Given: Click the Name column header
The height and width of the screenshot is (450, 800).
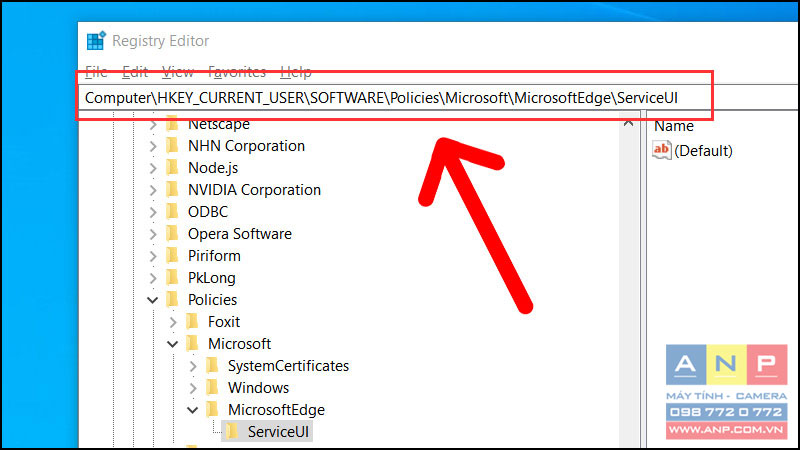Looking at the screenshot, I should (674, 126).
